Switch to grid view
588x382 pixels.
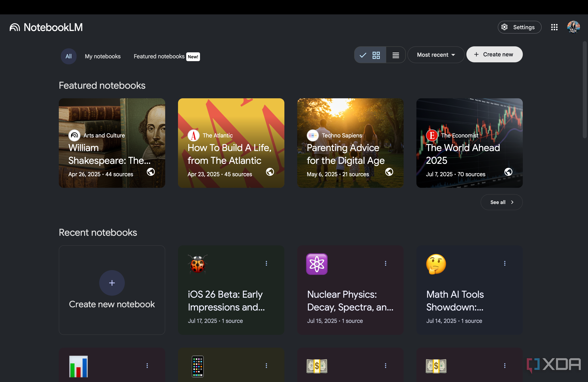pyautogui.click(x=370, y=55)
